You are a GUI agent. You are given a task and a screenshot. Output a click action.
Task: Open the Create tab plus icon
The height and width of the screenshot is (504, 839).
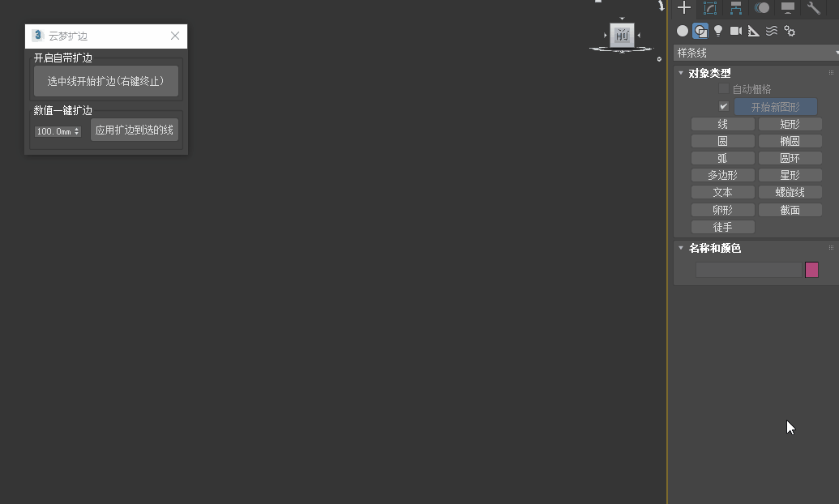pyautogui.click(x=684, y=7)
